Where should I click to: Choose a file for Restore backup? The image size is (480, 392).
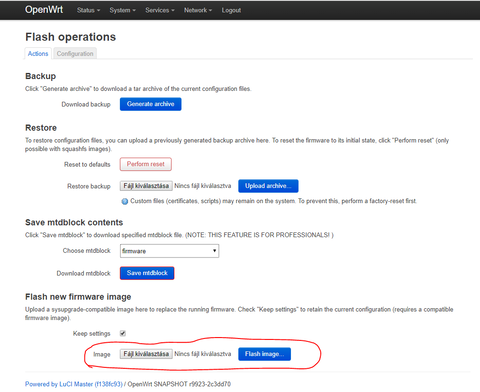pyautogui.click(x=146, y=186)
